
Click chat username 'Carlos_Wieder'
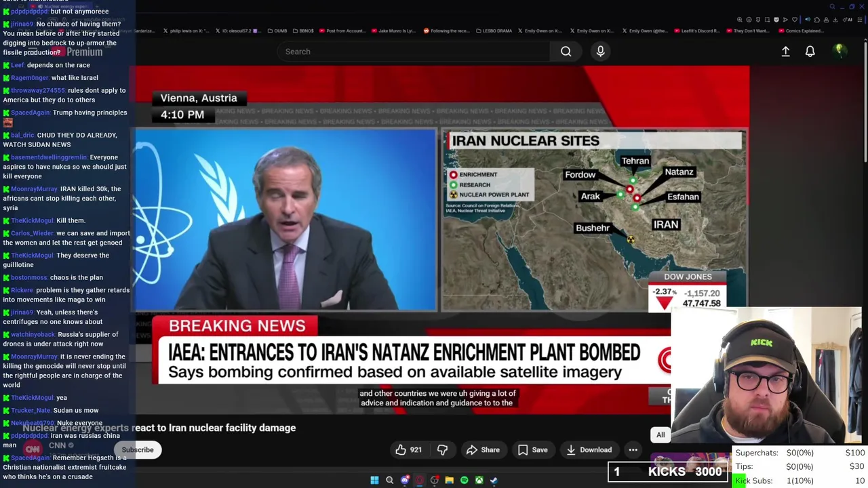coord(32,233)
